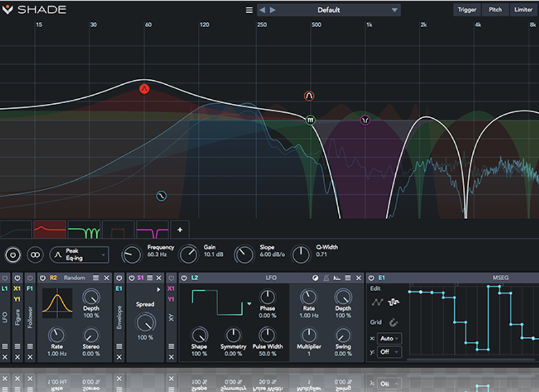539x392 pixels.
Task: Click the L2 LFO phase reset circle icon
Action: tap(315, 278)
